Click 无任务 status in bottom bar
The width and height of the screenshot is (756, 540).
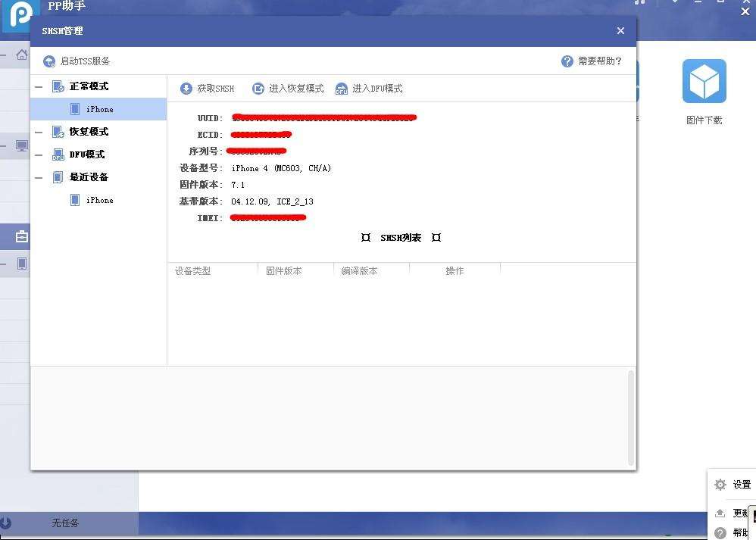66,523
